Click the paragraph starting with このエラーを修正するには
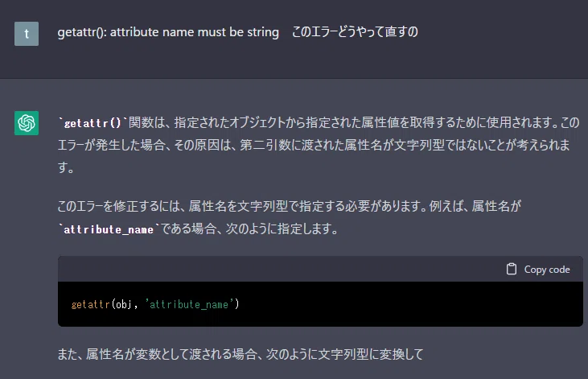This screenshot has height=379, width=588. (289, 217)
